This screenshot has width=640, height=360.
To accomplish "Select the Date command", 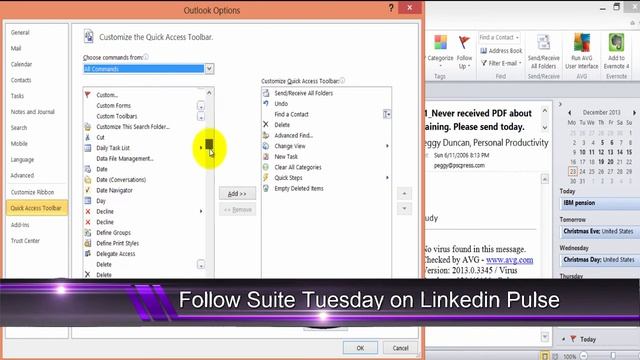I will coord(102,169).
